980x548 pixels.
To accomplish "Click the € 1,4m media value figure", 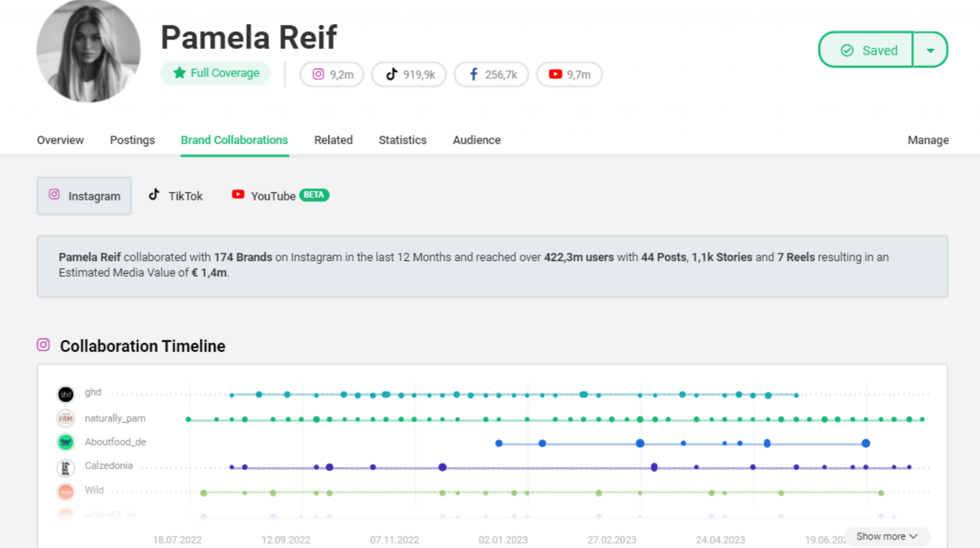I will point(209,272).
